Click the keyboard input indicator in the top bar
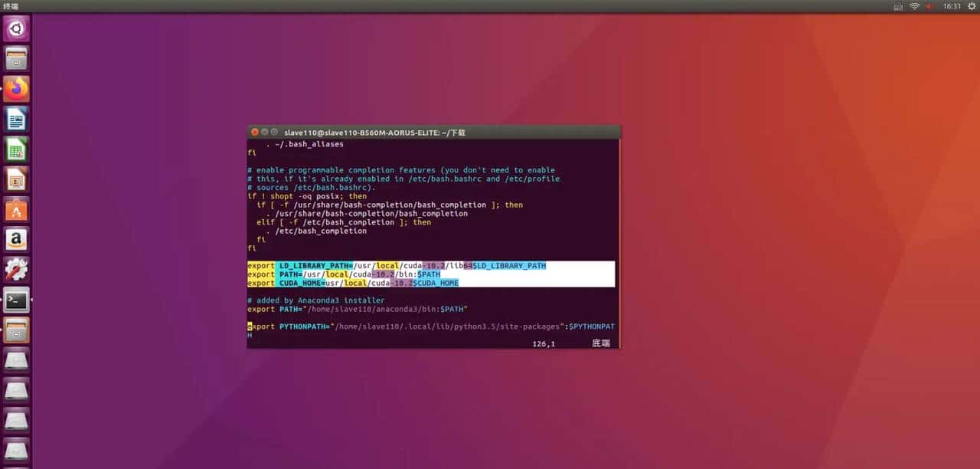Image resolution: width=980 pixels, height=469 pixels. (x=896, y=6)
